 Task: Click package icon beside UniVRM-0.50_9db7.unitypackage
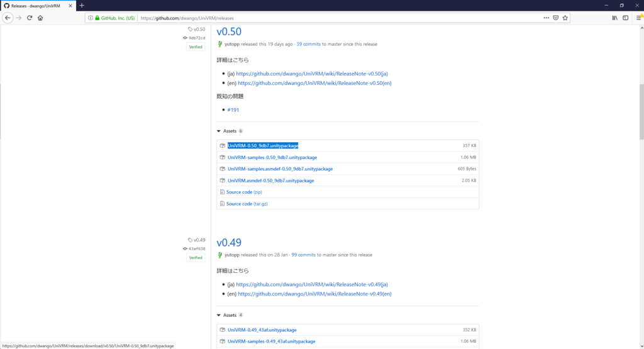[222, 146]
